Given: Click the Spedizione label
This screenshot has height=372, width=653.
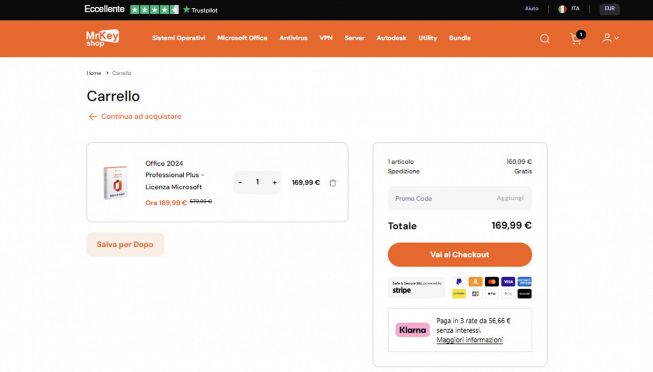Looking at the screenshot, I should pos(404,171).
